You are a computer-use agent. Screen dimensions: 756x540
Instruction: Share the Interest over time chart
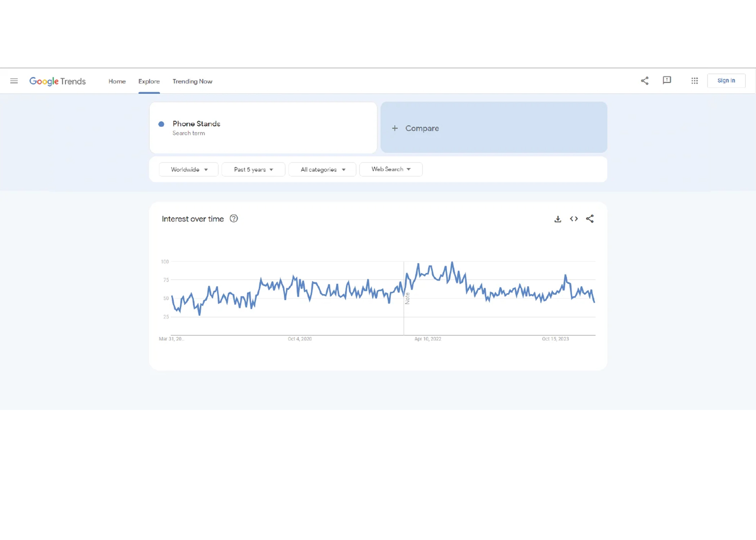click(590, 219)
